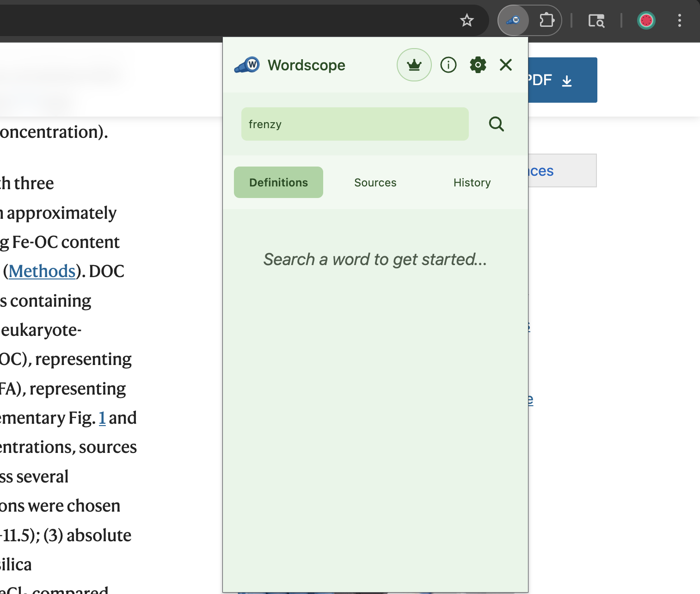
Task: Open the Chrome extensions puzzle icon
Action: [546, 20]
